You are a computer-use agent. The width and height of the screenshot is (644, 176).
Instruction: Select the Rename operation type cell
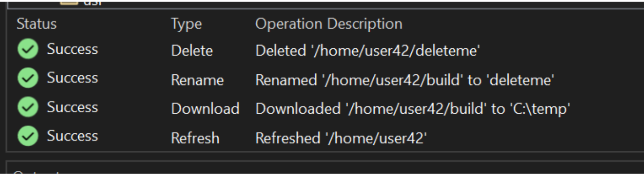197,80
